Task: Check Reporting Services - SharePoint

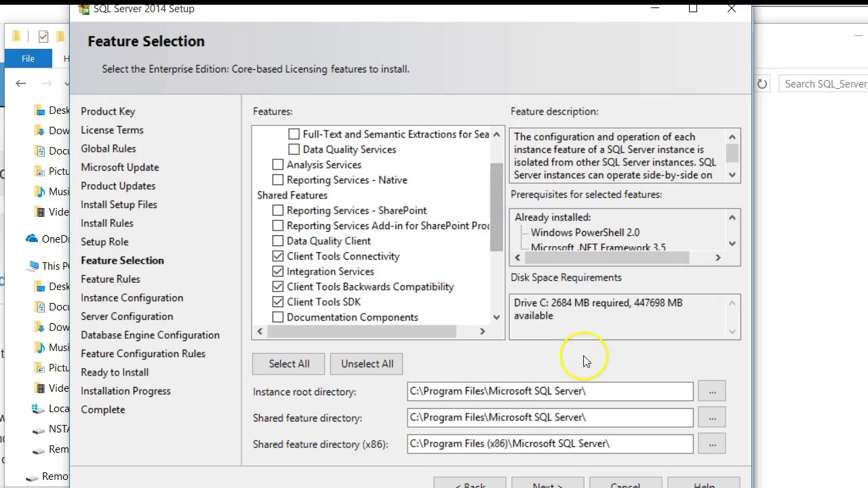Action: [278, 210]
